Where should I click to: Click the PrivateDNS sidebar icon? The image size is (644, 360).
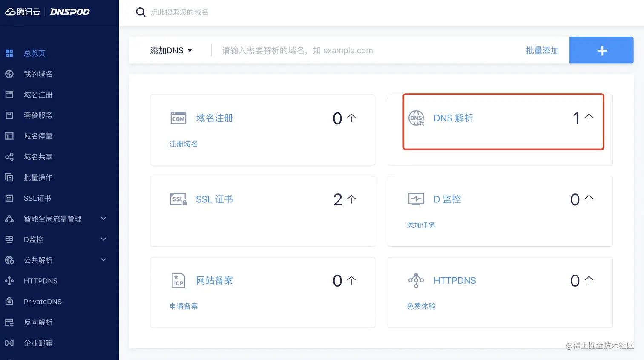9,302
